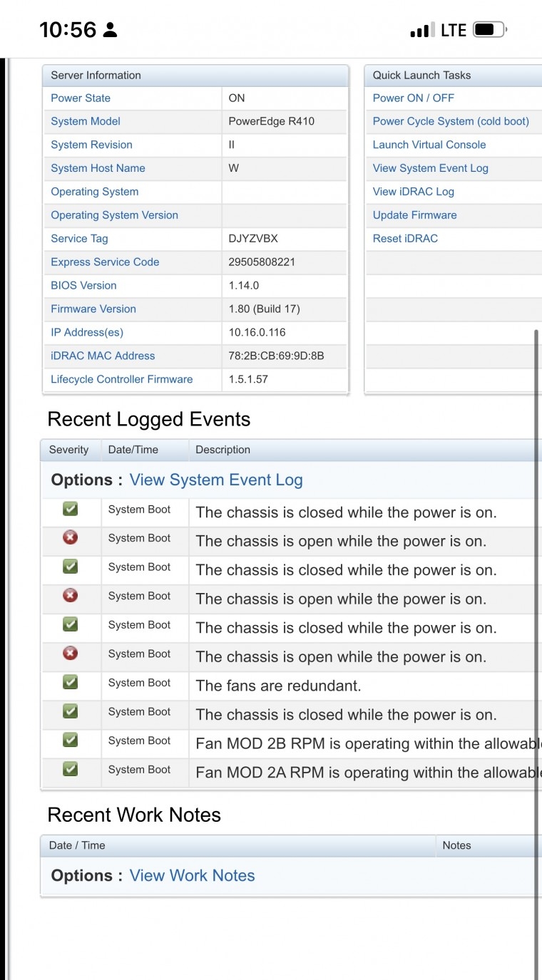Image resolution: width=542 pixels, height=980 pixels.
Task: Click green check icon for Fan MOD 2B event
Action: pyautogui.click(x=70, y=740)
